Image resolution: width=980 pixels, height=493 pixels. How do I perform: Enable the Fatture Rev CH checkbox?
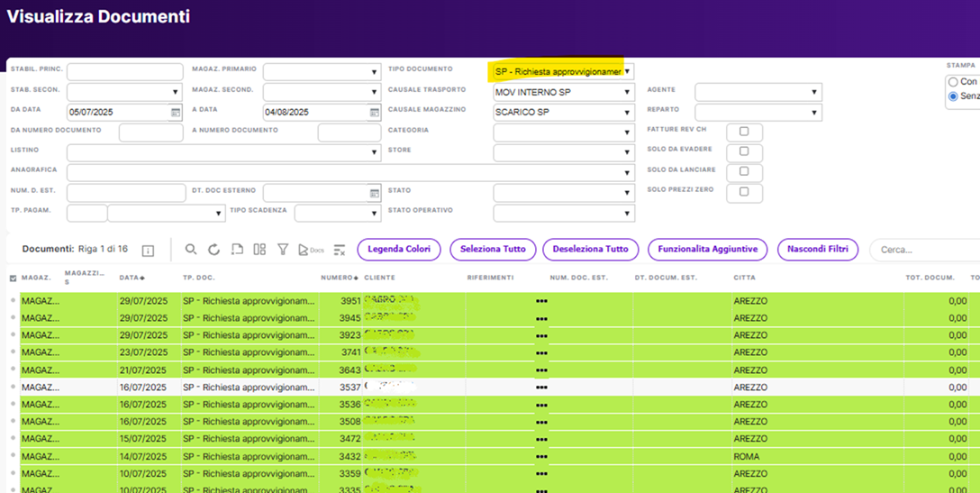(744, 132)
